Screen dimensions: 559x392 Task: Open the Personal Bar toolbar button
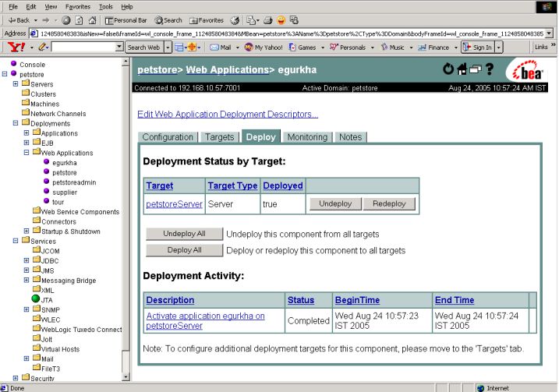pos(126,20)
